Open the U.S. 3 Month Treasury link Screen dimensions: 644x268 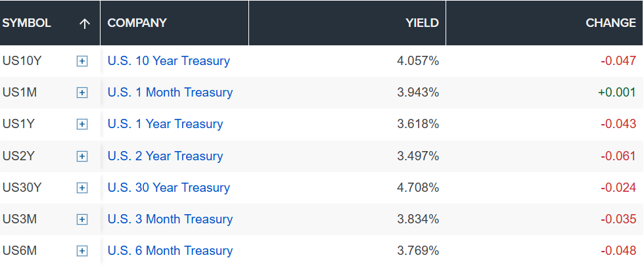click(170, 219)
